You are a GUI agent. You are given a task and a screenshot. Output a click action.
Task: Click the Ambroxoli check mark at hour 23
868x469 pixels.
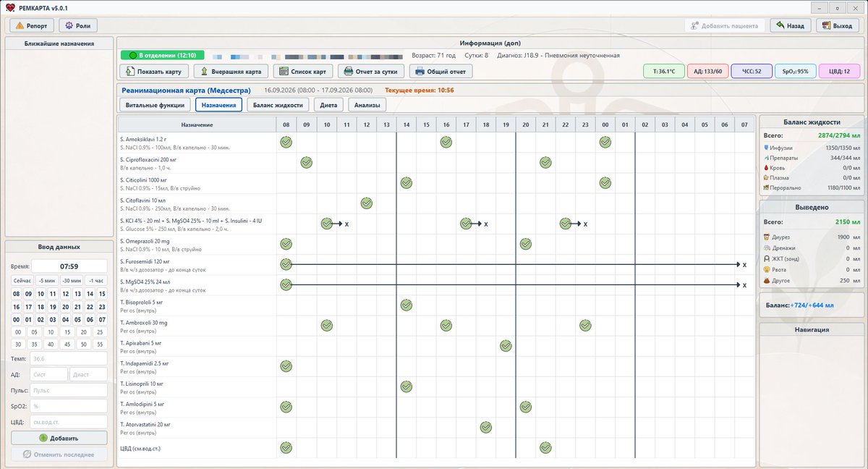coord(585,325)
